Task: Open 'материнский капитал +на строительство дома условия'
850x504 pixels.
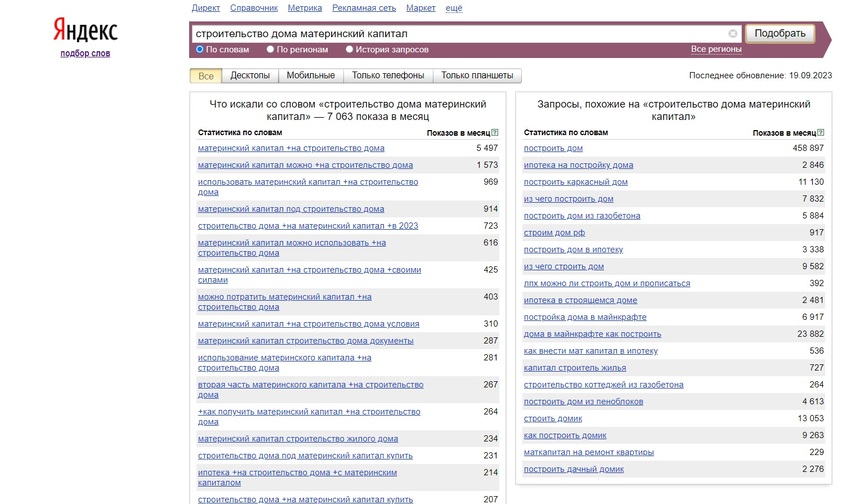Action: (x=308, y=324)
